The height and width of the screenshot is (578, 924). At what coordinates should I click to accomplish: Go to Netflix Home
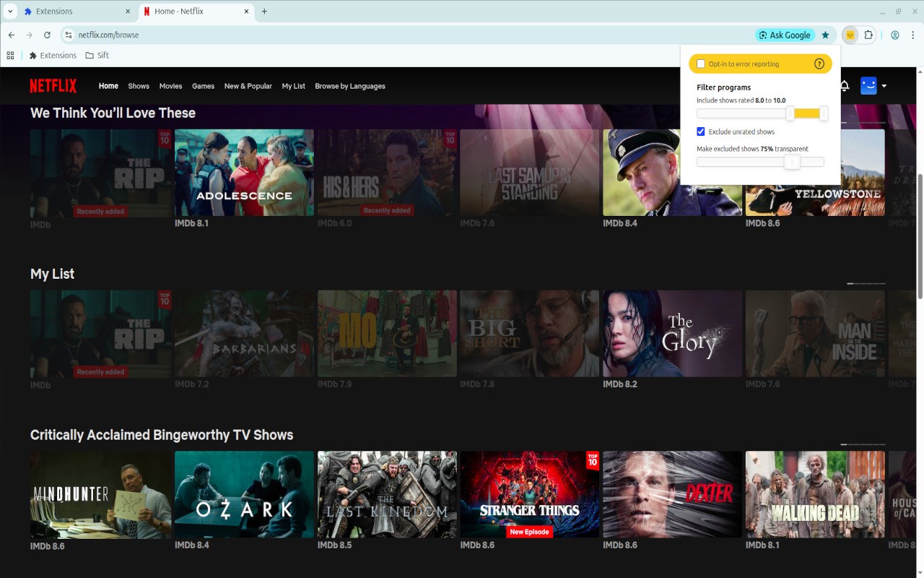click(x=108, y=86)
